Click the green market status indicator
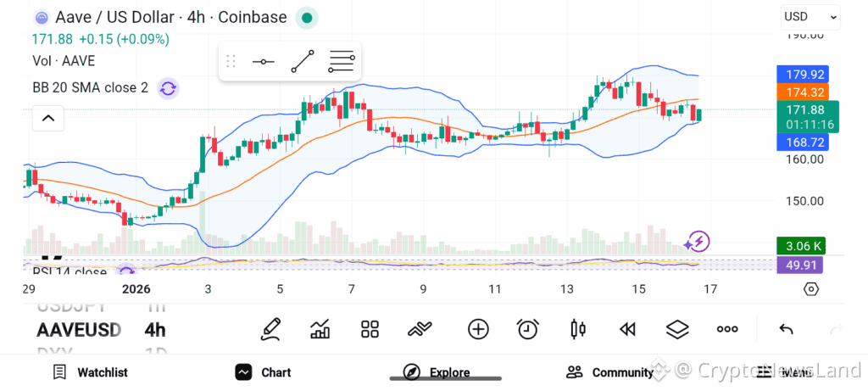Screen dimensions: 868x391 307,17
